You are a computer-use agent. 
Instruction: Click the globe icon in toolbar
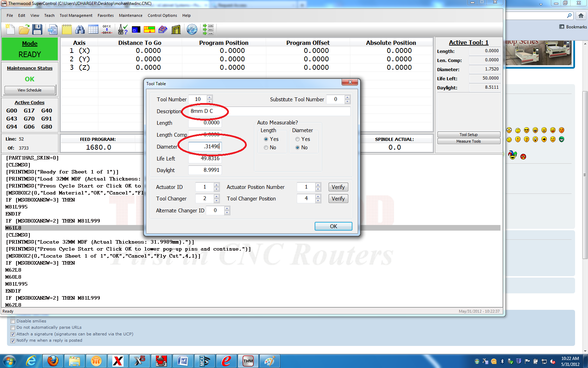192,29
